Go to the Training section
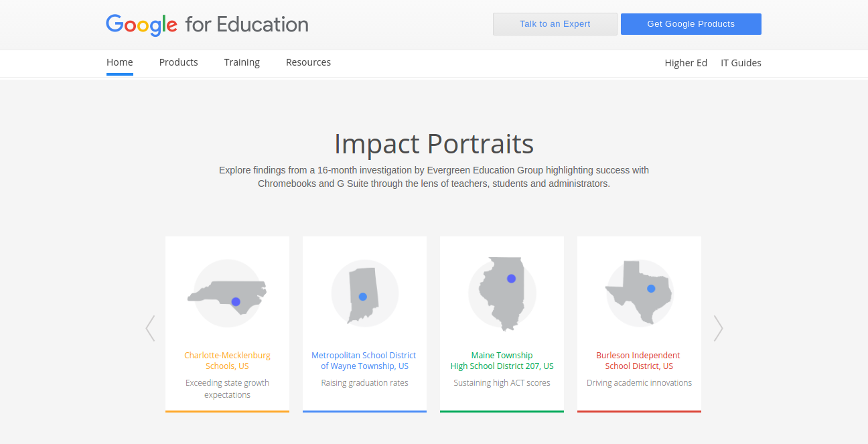This screenshot has width=868, height=444. [242, 62]
